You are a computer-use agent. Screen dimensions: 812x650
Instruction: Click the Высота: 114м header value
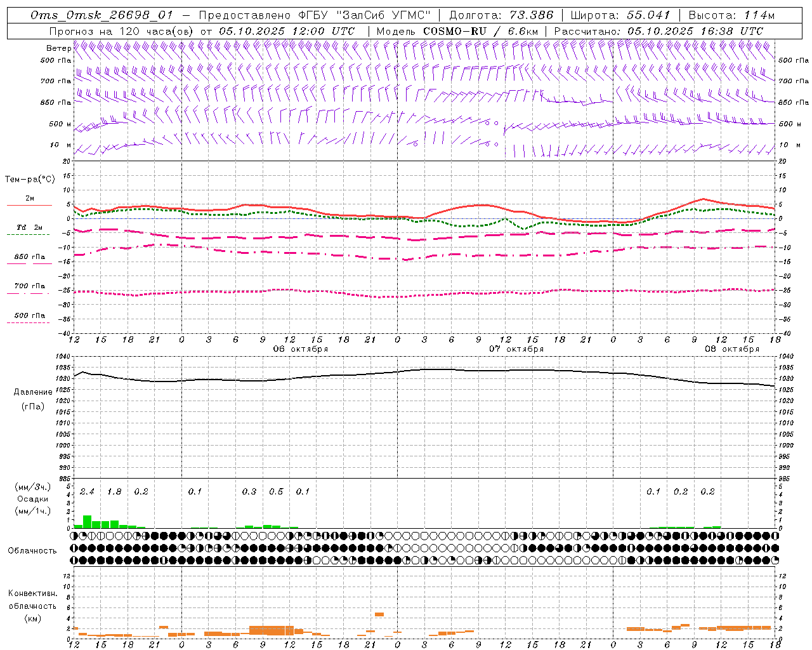(731, 15)
